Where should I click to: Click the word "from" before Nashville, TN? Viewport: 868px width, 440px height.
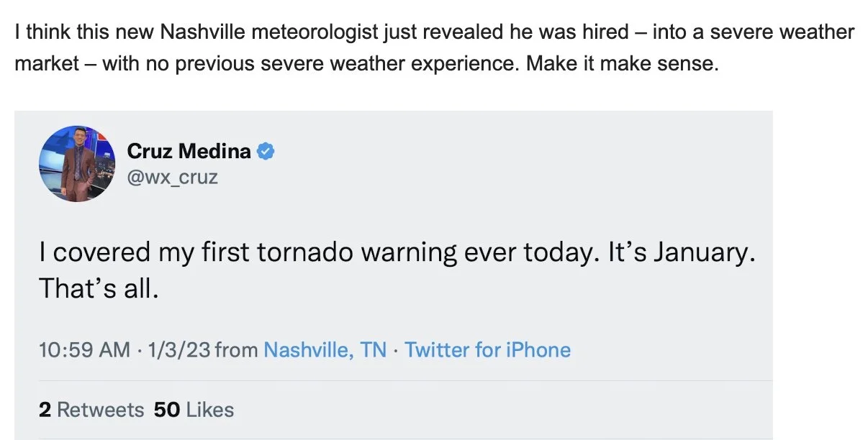[236, 350]
